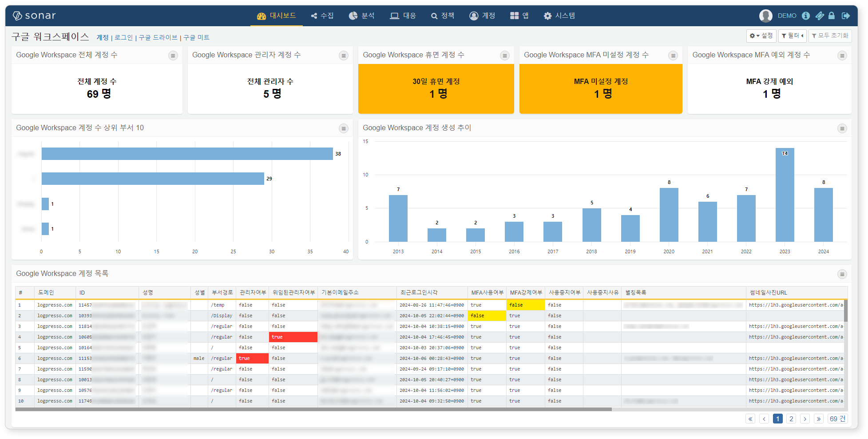Click the MFA 미설정 계정 orange card
This screenshot has width=868, height=439.
click(x=601, y=88)
